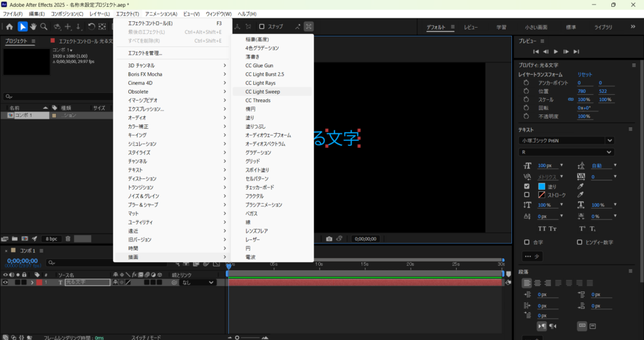Click the scale constrain proportions link icon
Viewport: 644px width, 340px height.
point(570,99)
